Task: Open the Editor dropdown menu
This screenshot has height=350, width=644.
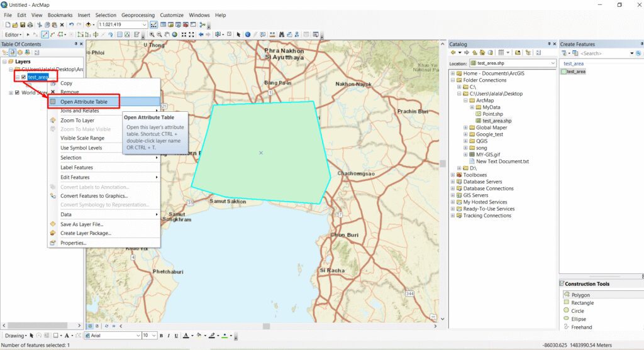Action: pos(13,35)
